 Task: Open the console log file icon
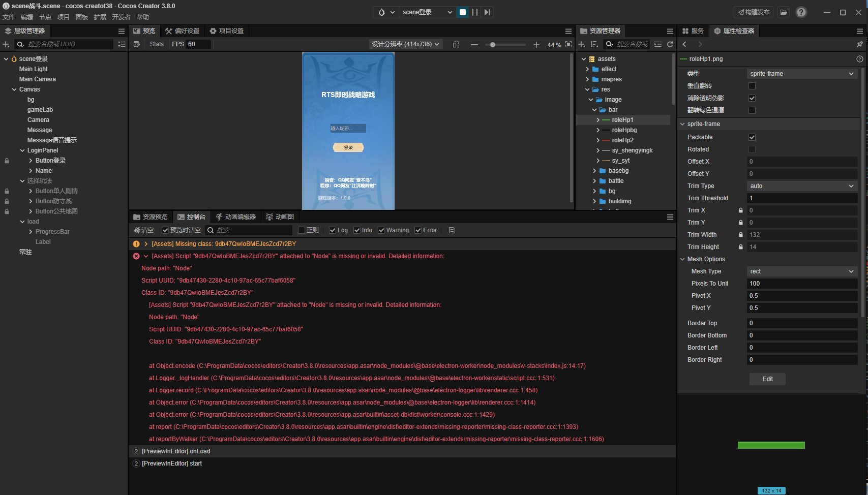pos(452,230)
